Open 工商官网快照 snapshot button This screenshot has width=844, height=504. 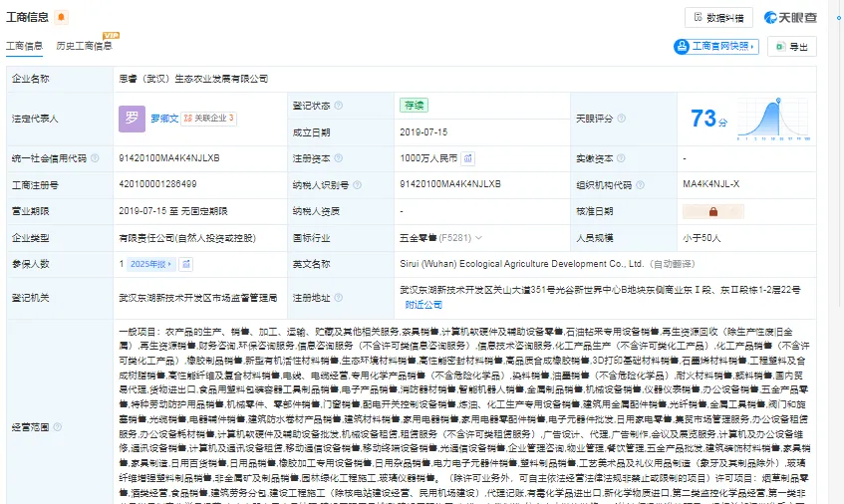pos(715,46)
